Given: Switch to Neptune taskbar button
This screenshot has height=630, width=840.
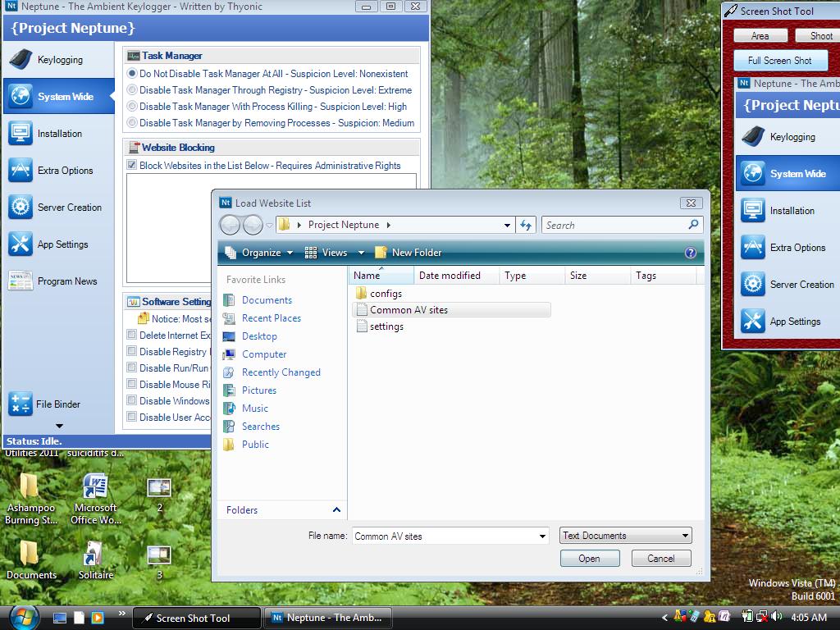Looking at the screenshot, I should point(329,618).
